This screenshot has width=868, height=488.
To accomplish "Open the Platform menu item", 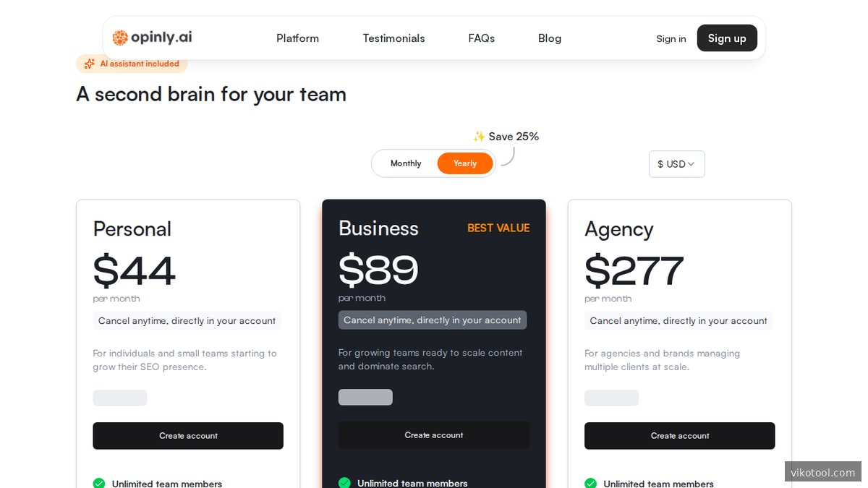I will tap(297, 38).
